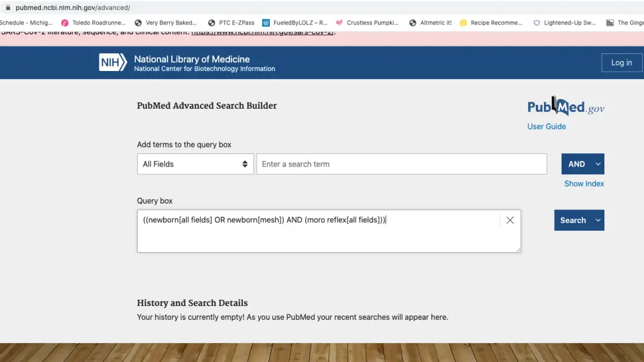Image resolution: width=644 pixels, height=362 pixels.
Task: Open the User Guide link
Action: [547, 126]
